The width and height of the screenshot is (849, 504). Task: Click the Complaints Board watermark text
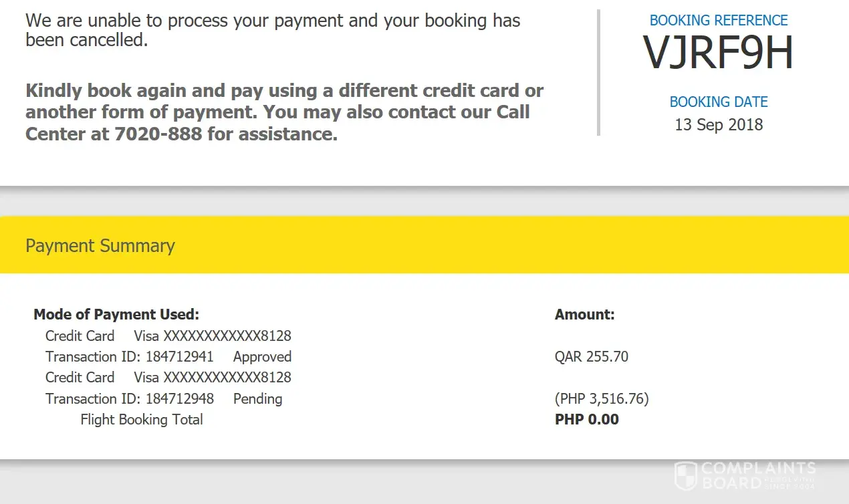coord(758,475)
